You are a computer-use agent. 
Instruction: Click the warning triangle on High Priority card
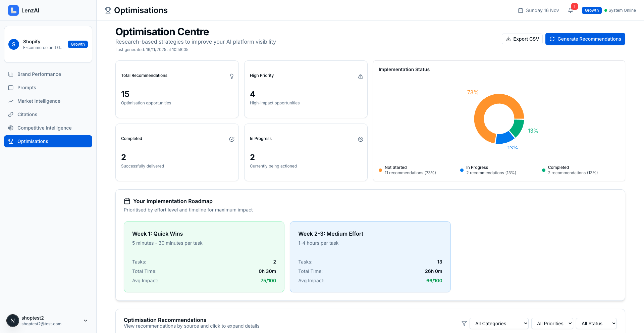tap(361, 76)
